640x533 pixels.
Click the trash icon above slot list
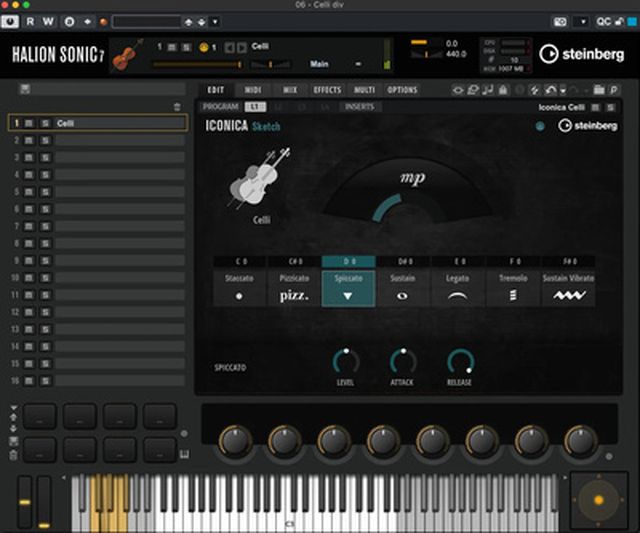pos(177,107)
